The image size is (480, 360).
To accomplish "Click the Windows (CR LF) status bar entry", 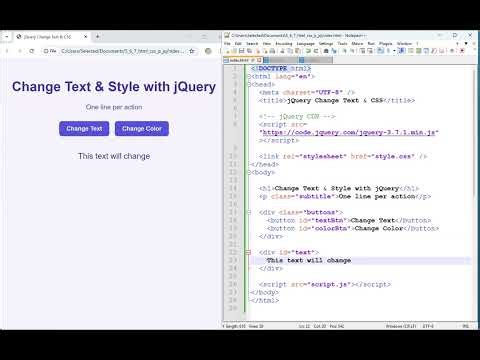I will click(x=401, y=326).
